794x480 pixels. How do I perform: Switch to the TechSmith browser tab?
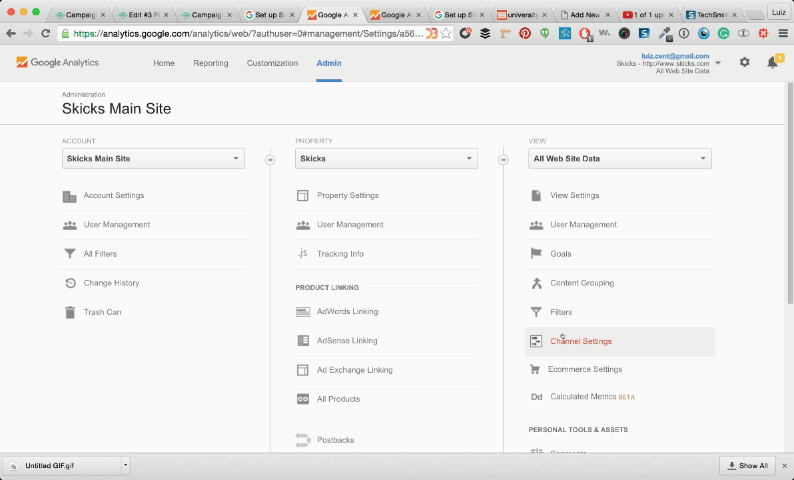point(711,15)
